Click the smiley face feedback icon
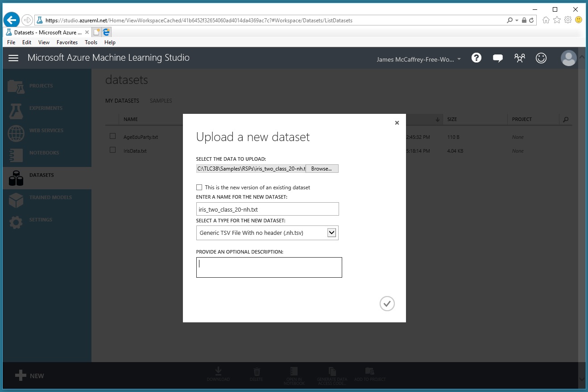The image size is (588, 392). point(541,58)
